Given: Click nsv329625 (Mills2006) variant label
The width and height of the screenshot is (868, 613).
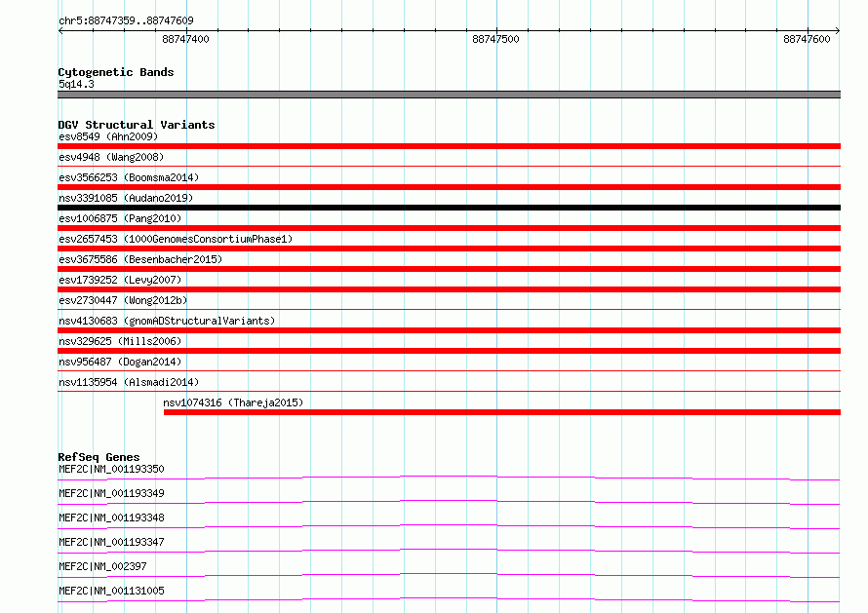Looking at the screenshot, I should (x=120, y=341).
